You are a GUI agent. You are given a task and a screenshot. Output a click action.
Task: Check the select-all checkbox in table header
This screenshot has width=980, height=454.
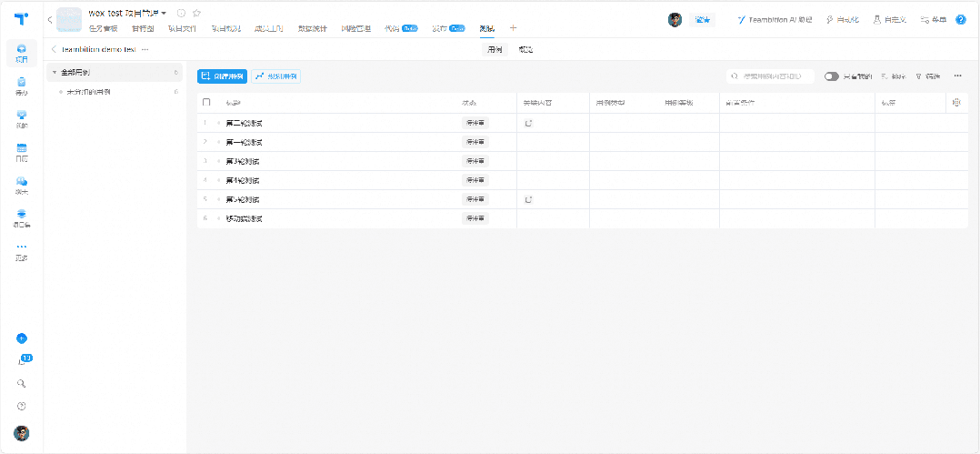click(x=206, y=103)
